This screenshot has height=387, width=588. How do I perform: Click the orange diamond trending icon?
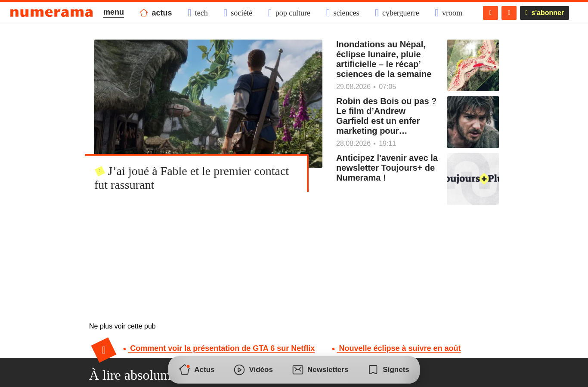click(104, 350)
